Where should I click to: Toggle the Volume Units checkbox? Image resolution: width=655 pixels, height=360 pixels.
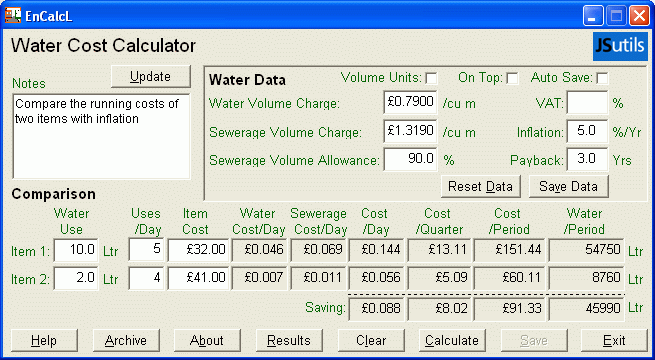(431, 78)
